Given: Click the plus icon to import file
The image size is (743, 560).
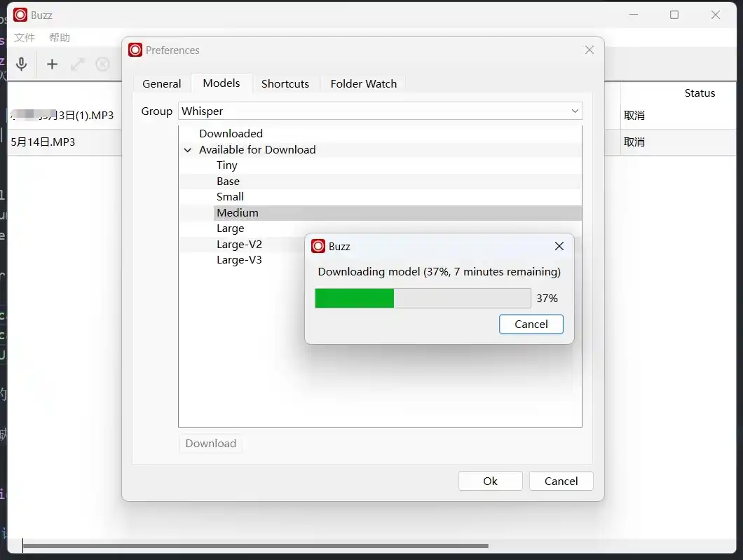Looking at the screenshot, I should [x=52, y=64].
